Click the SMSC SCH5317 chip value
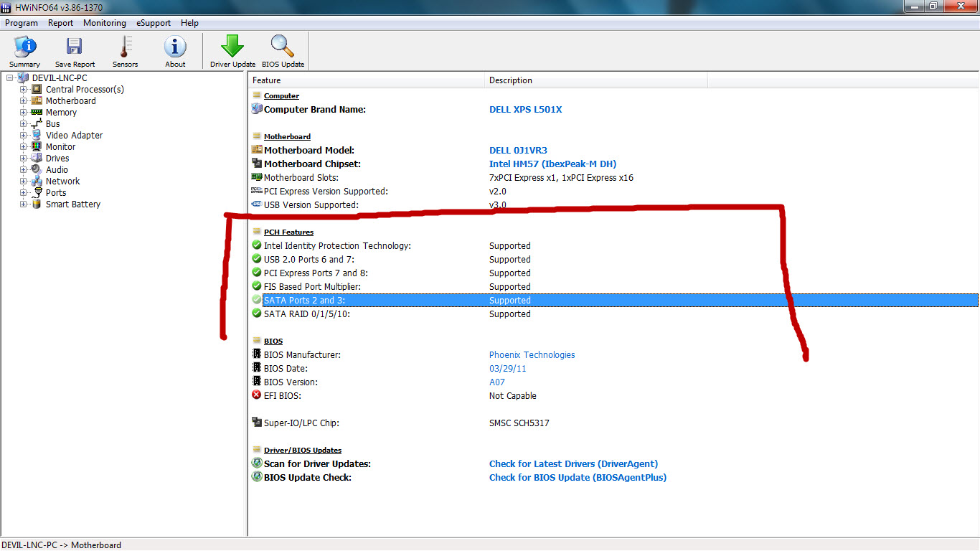Image resolution: width=980 pixels, height=551 pixels. coord(519,423)
